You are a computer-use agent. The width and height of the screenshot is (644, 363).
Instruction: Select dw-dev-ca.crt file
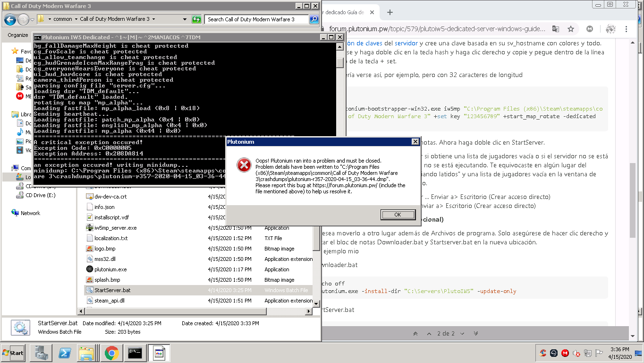click(110, 197)
